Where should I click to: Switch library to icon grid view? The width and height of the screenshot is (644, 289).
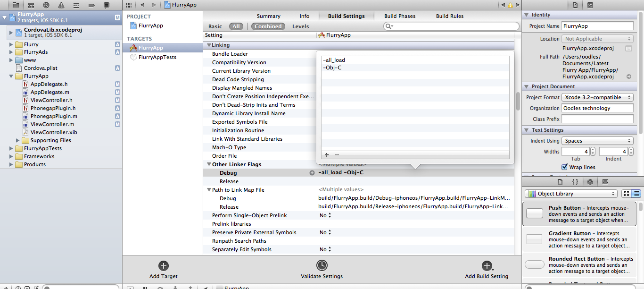[627, 194]
